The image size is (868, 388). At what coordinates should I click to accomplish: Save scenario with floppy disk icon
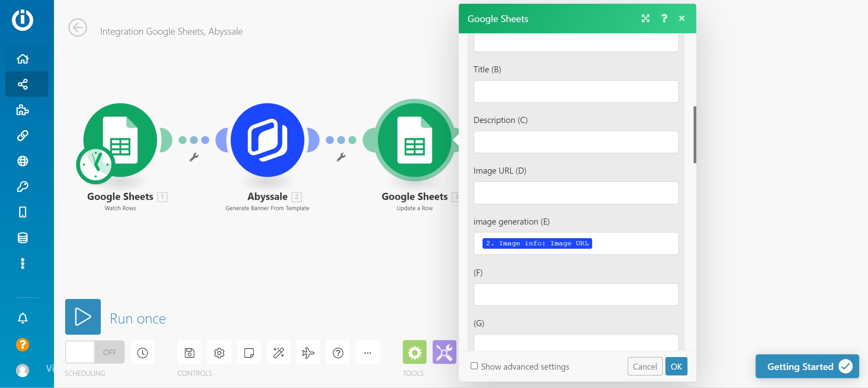pyautogui.click(x=189, y=353)
